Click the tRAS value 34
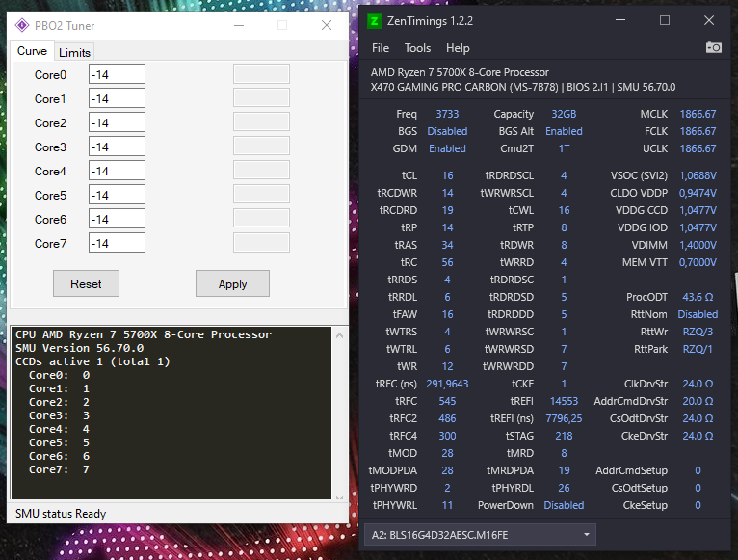This screenshot has width=738, height=560. pos(447,245)
